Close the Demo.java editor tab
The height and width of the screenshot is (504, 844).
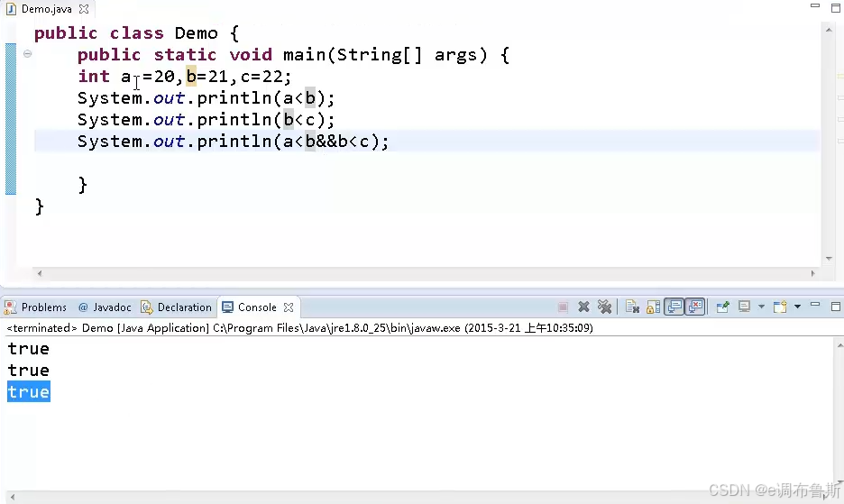[84, 9]
